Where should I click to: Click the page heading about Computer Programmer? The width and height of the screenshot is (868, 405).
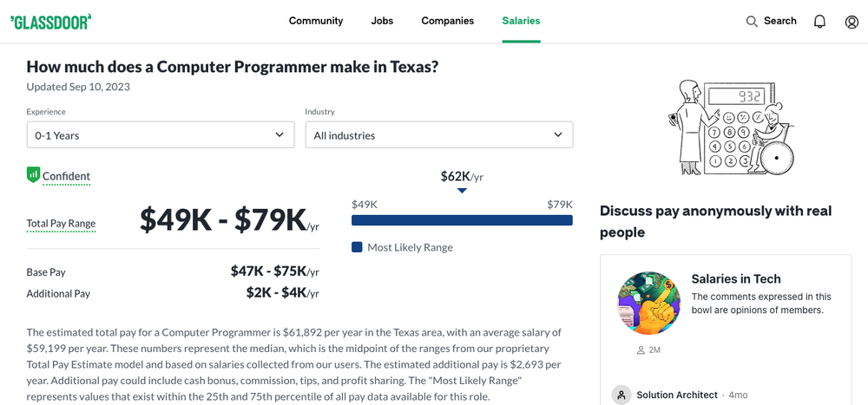coord(233,67)
